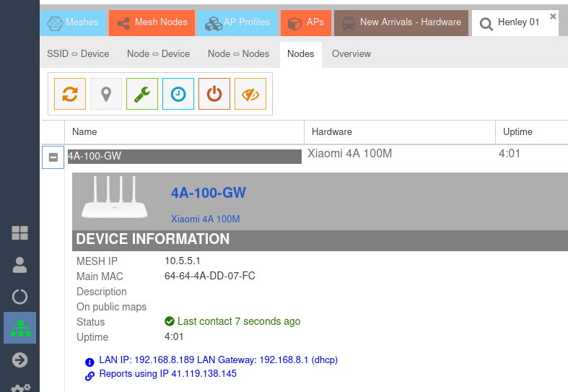This screenshot has width=568, height=392.
Task: Open the user sidebar icon
Action: [19, 265]
